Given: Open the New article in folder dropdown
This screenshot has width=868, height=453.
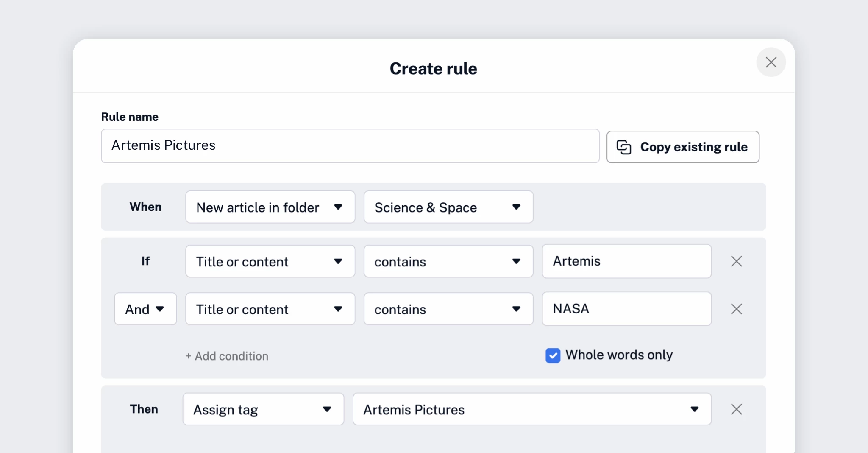Looking at the screenshot, I should [x=270, y=207].
